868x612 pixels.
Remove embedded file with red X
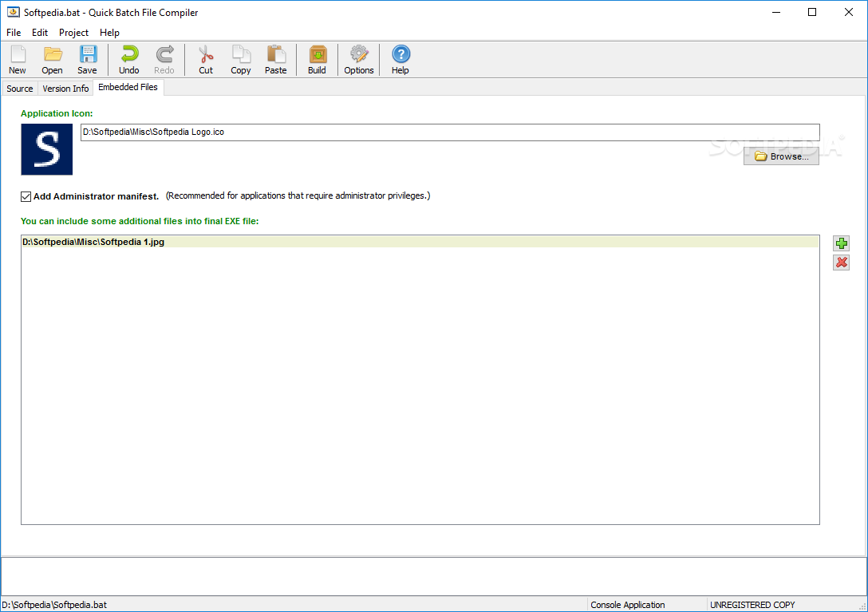842,263
